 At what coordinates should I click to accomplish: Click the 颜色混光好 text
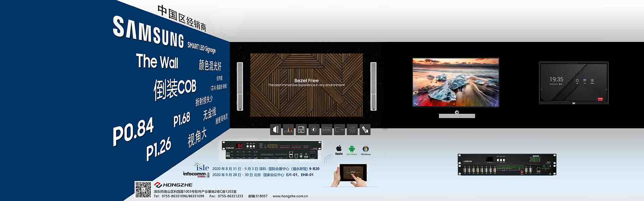(210, 65)
